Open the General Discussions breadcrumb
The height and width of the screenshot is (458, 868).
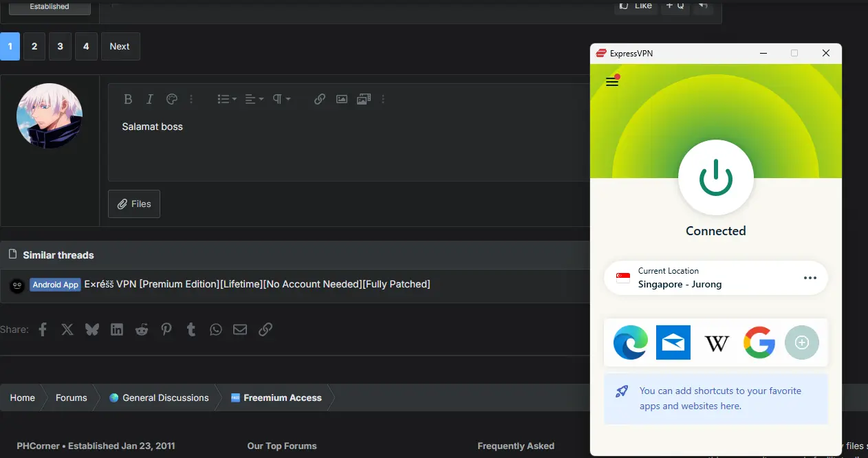click(x=159, y=397)
